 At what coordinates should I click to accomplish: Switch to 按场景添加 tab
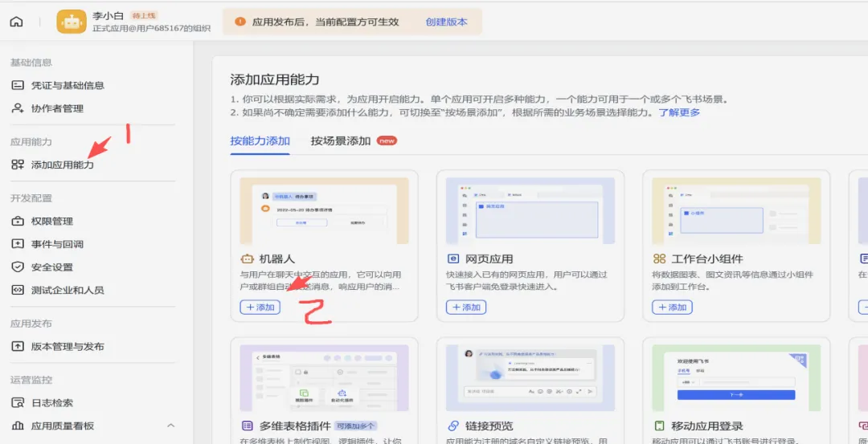coord(341,141)
